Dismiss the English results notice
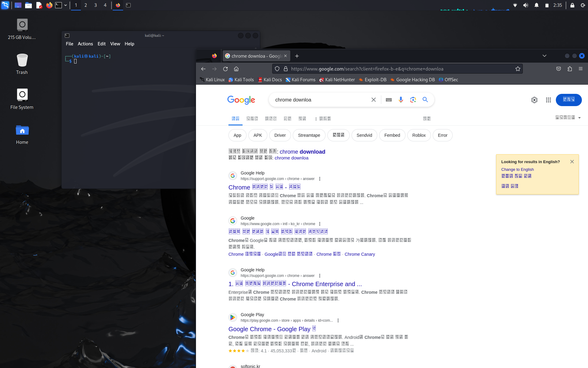 point(572,162)
